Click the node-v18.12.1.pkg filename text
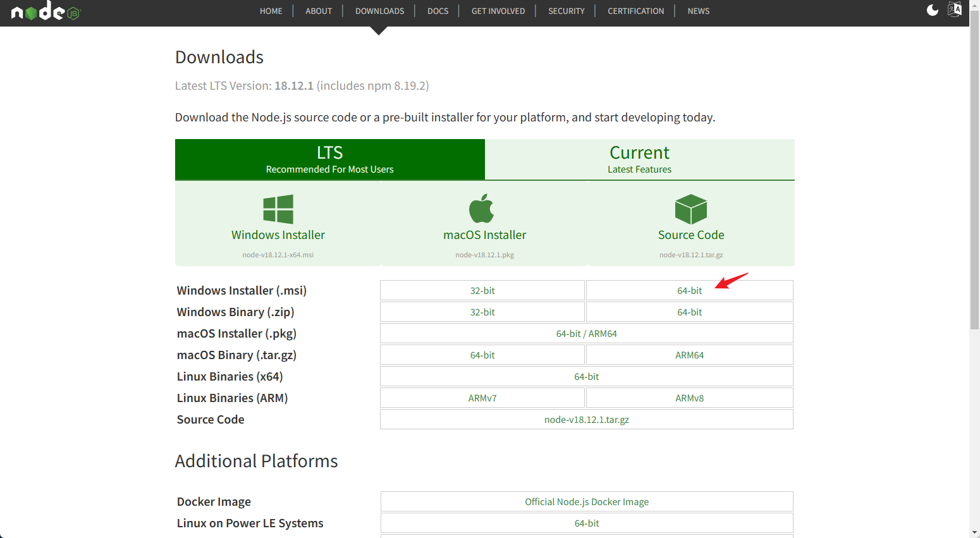 tap(485, 255)
